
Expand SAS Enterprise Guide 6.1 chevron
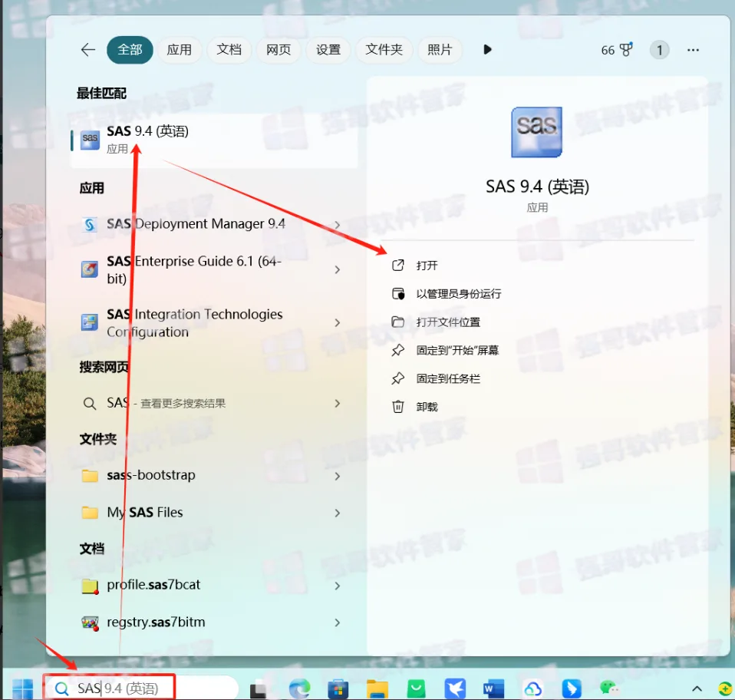(x=338, y=269)
